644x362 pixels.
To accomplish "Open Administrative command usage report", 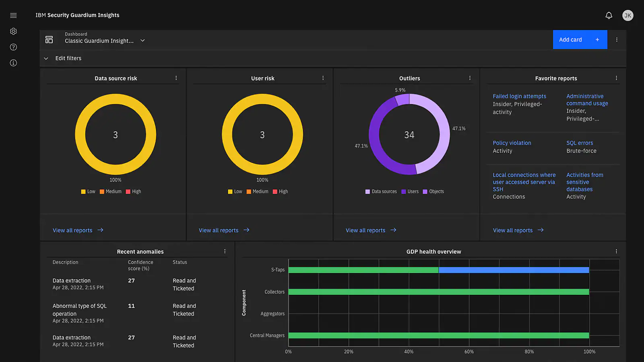I will [587, 100].
